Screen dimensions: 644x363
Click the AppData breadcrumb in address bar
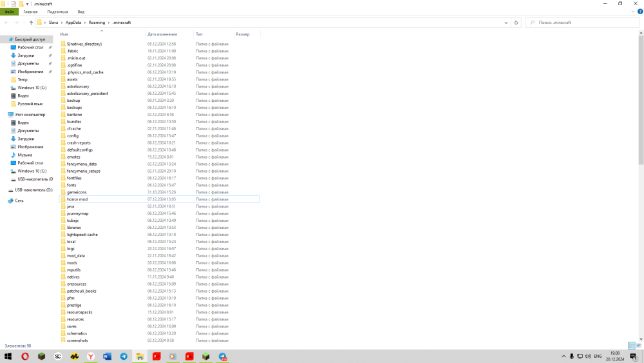tap(73, 23)
